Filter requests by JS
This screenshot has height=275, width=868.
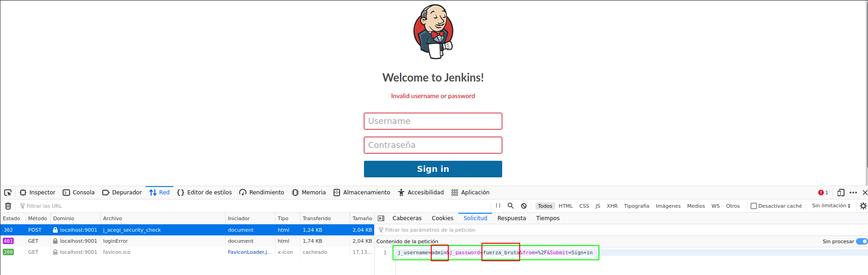tap(598, 206)
